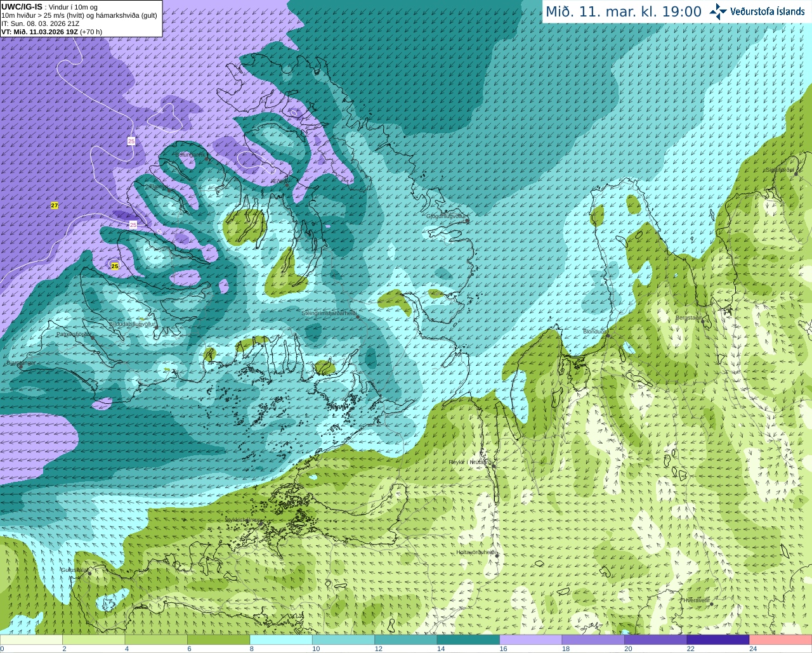812x653 pixels.
Task: Click the Steingrímsfjarðarheiði station label
Action: tap(329, 313)
